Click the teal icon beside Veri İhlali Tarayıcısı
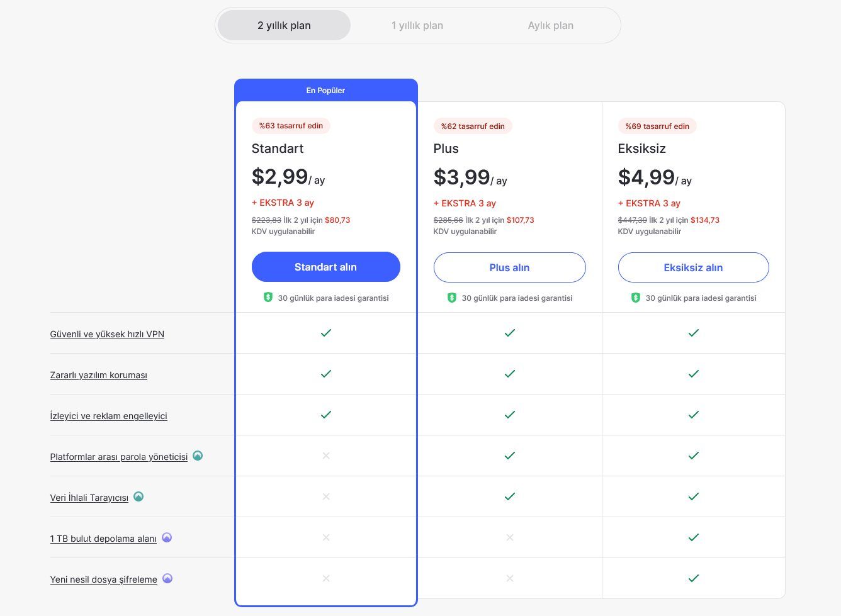This screenshot has height=616, width=841. (x=138, y=496)
